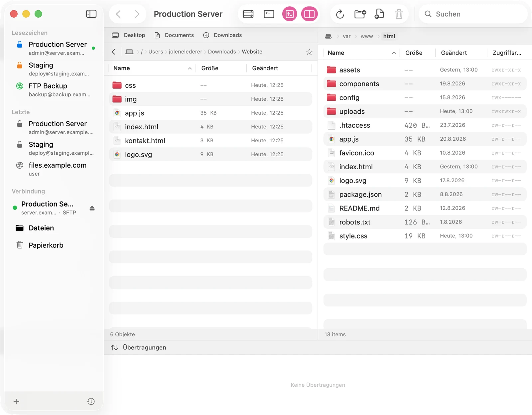The height and width of the screenshot is (415, 532).
Task: Toggle the sidebar panel icon
Action: click(91, 14)
